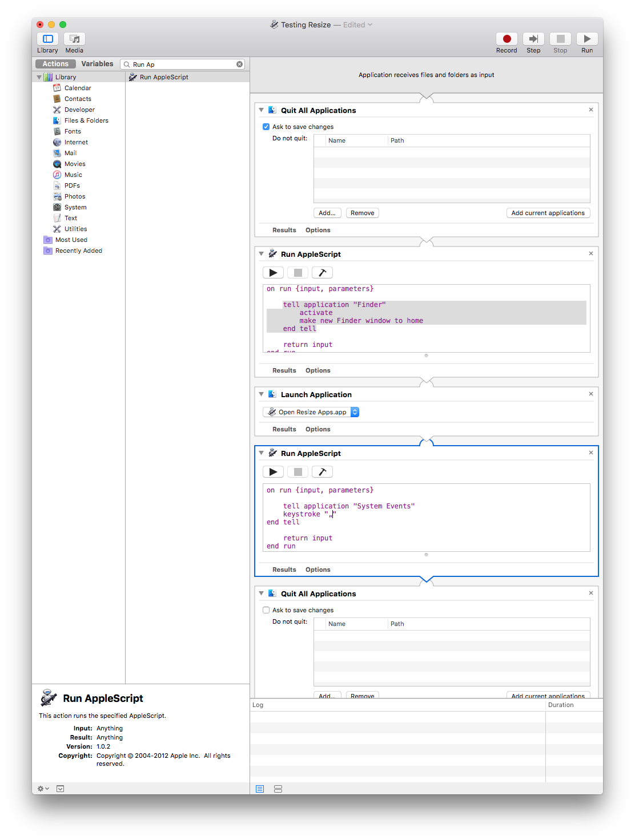Select System category in the library
635x840 pixels.
click(75, 207)
